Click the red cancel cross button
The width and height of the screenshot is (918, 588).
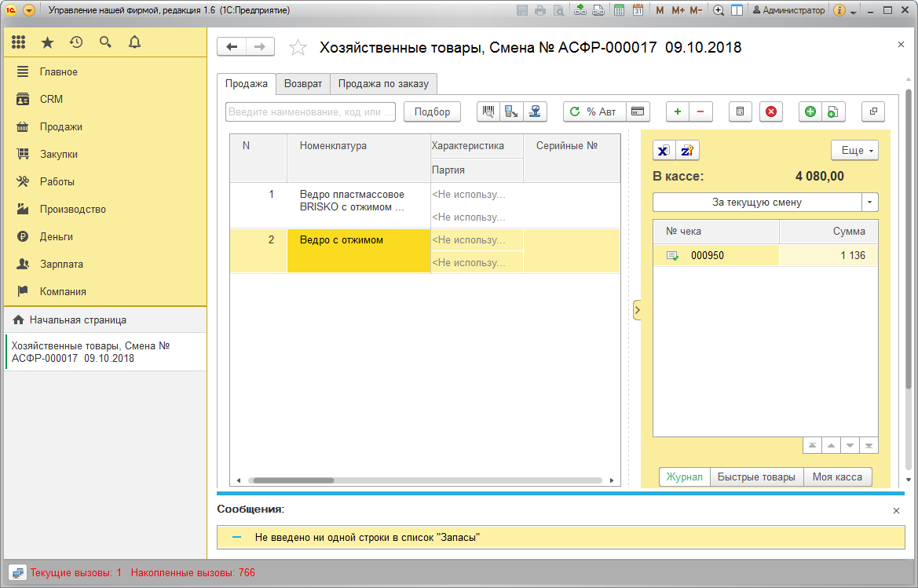coord(771,111)
